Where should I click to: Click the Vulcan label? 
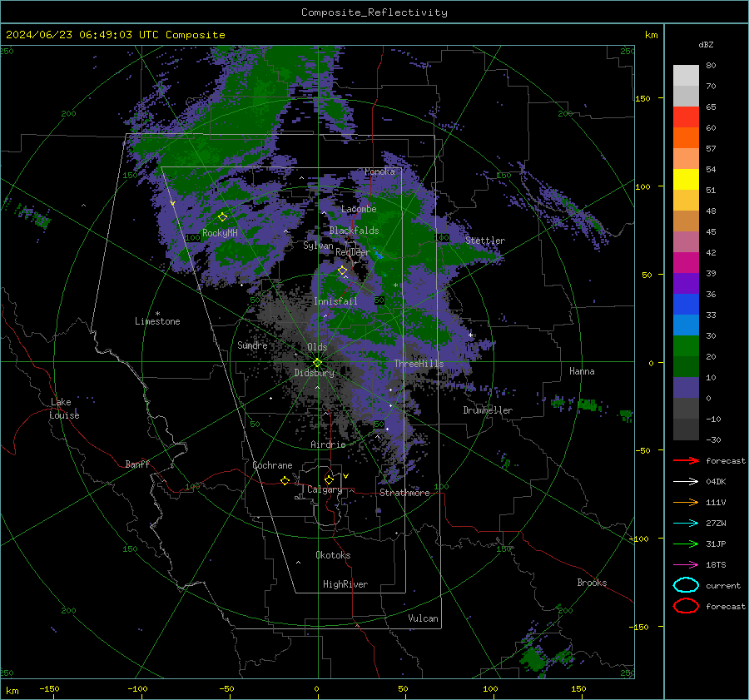pyautogui.click(x=423, y=618)
